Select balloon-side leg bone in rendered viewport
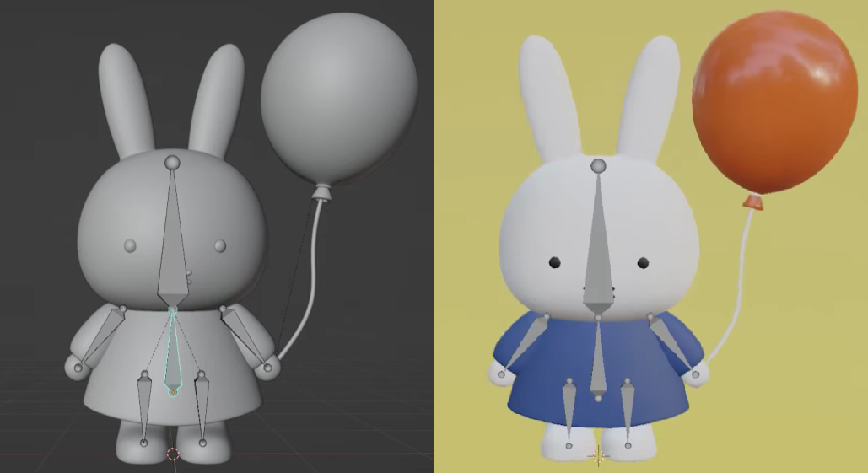The width and height of the screenshot is (868, 473). (628, 412)
